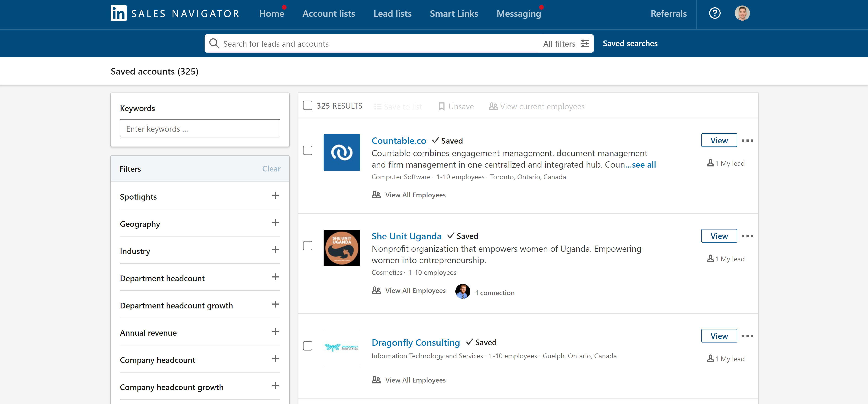Open the Messaging tab

tap(519, 13)
